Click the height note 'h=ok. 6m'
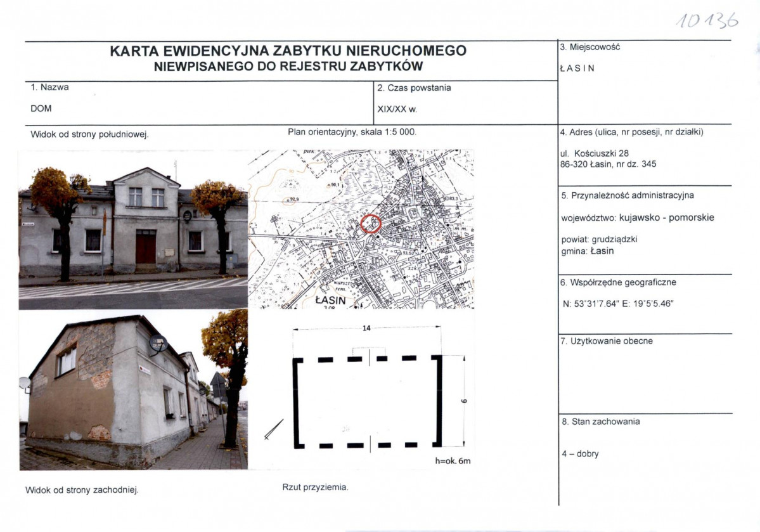Viewport: 760px width, 532px height. tap(453, 461)
